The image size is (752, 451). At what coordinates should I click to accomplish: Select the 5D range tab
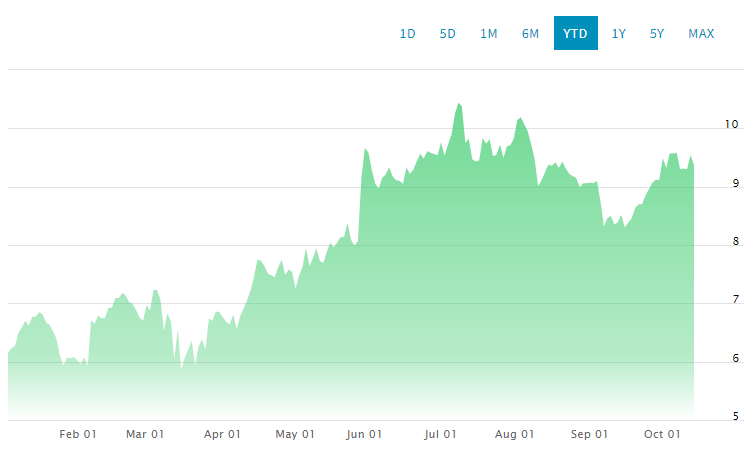click(x=448, y=34)
